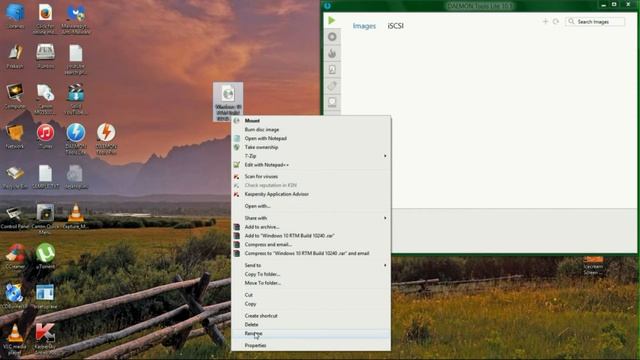
Task: Choose Compress to .rar and email
Action: pyautogui.click(x=311, y=253)
